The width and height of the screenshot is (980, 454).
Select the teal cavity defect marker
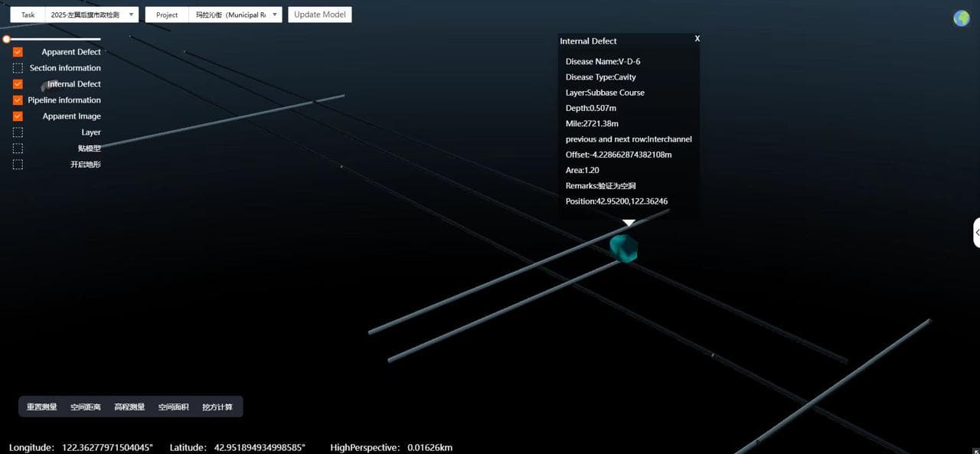[623, 249]
